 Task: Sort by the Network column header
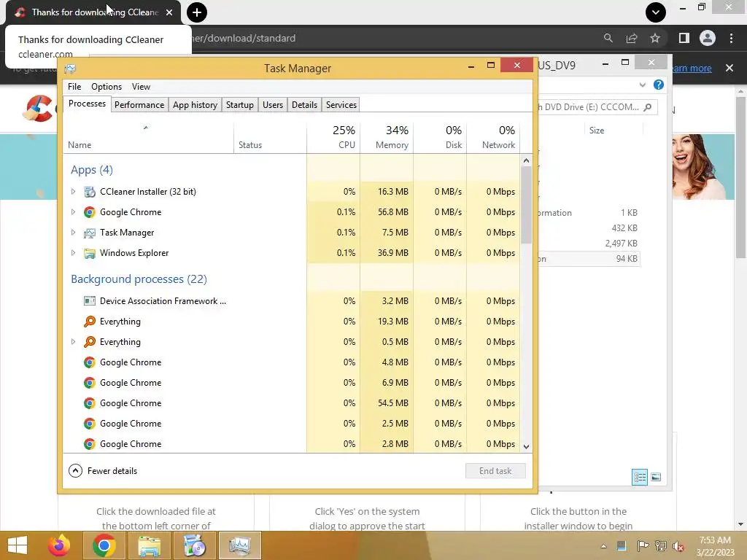(493, 136)
